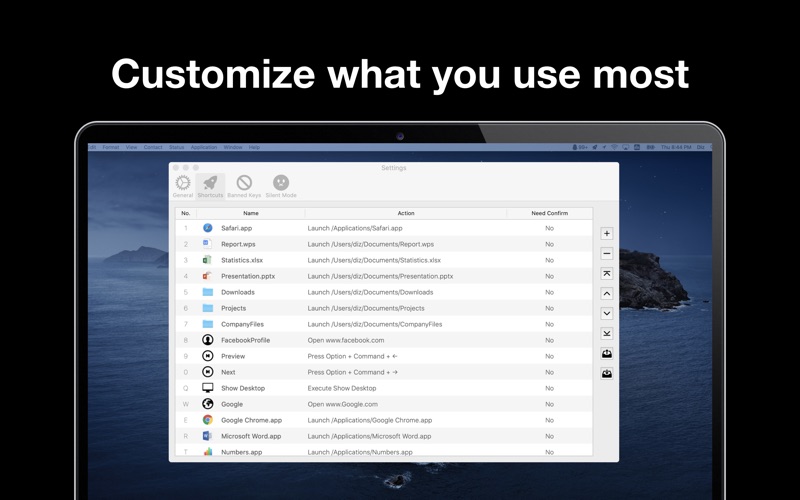Click the FacebookProfile person icon

[208, 340]
